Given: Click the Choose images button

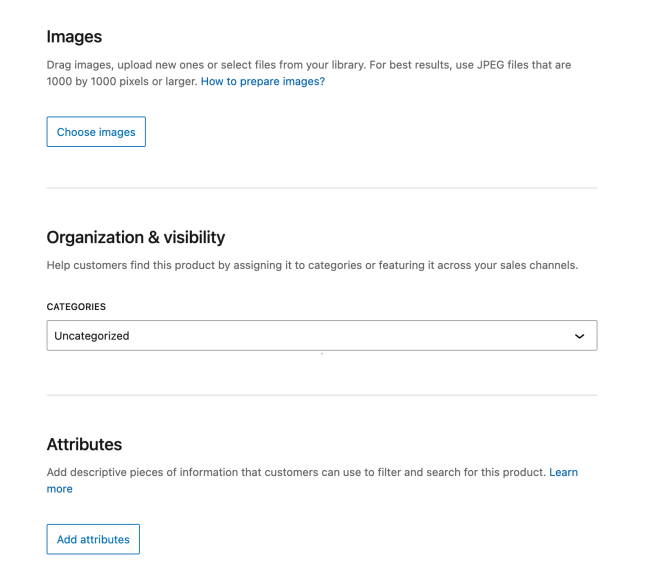Looking at the screenshot, I should tap(96, 132).
